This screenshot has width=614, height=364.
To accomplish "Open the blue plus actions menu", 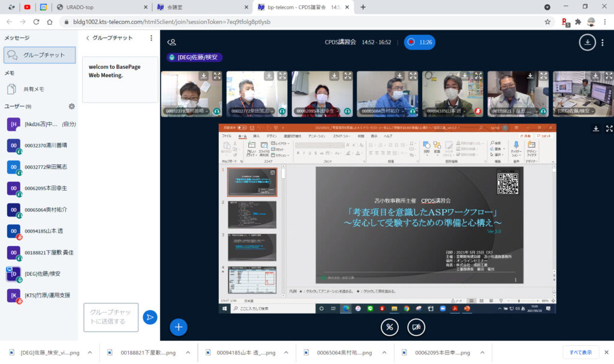I will pyautogui.click(x=179, y=327).
